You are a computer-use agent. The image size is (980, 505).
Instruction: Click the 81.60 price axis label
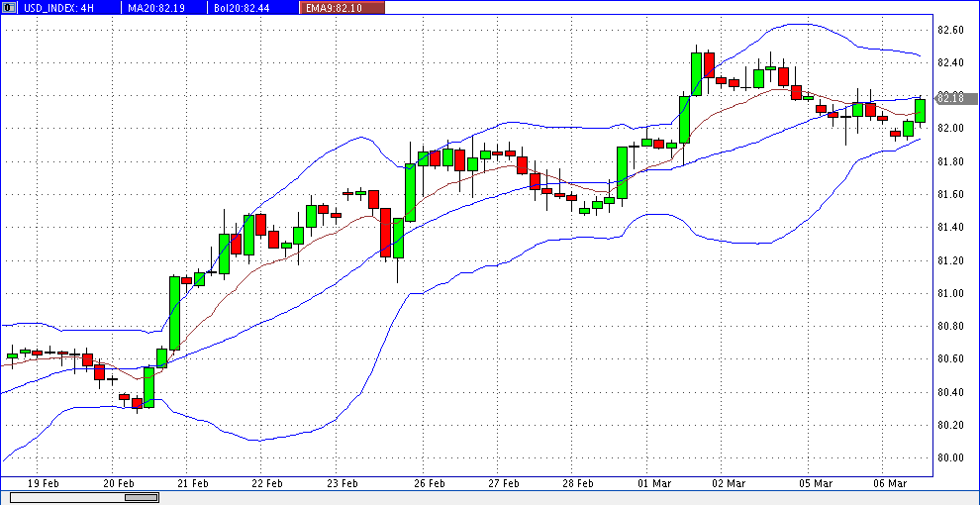point(950,194)
